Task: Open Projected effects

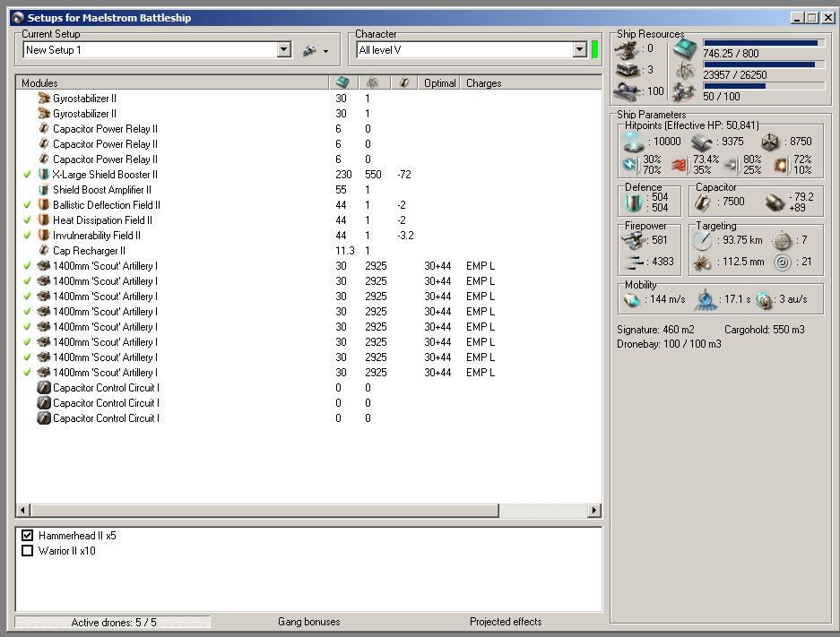Action: 506,622
